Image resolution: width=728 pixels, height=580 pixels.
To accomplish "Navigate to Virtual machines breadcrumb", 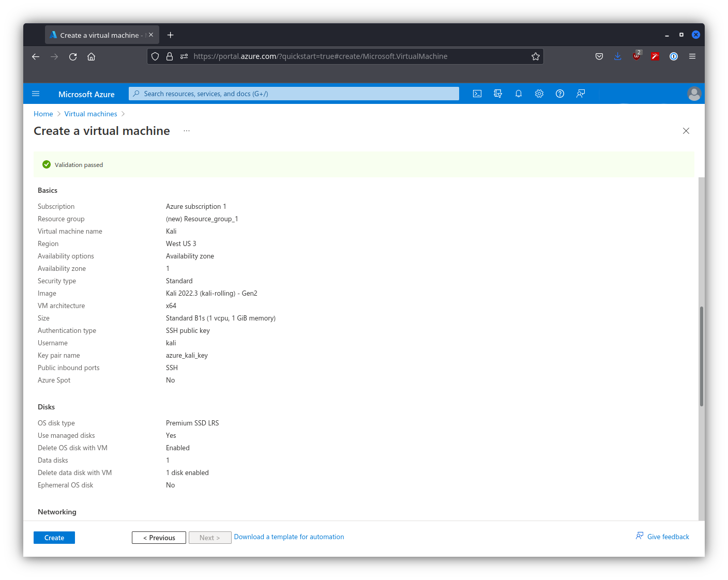I will click(x=90, y=114).
